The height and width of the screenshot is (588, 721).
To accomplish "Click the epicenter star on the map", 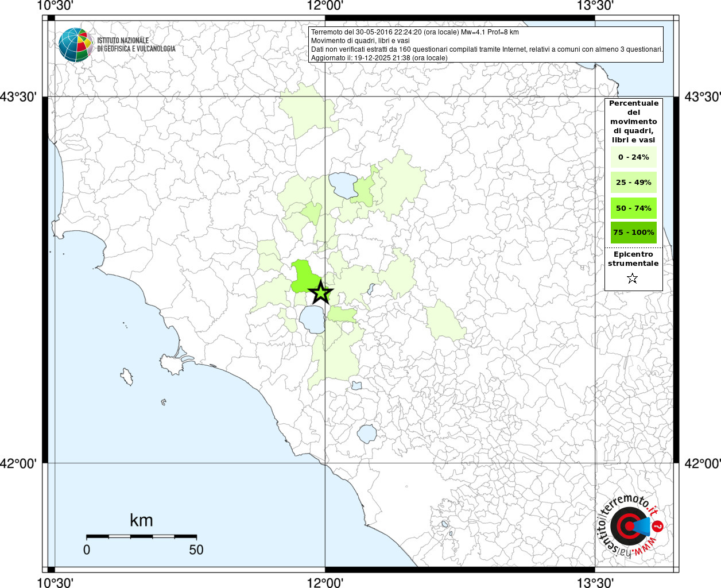I will 321,293.
